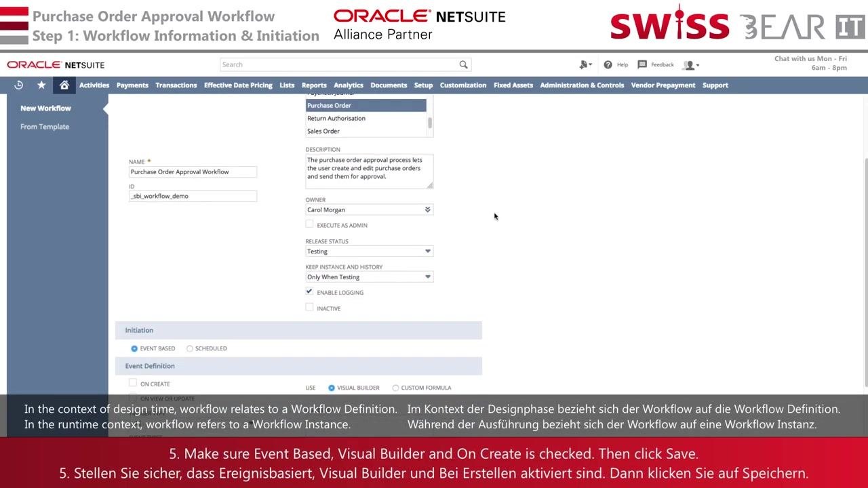The width and height of the screenshot is (868, 488).
Task: Click the Description resize handle corner
Action: click(x=430, y=185)
